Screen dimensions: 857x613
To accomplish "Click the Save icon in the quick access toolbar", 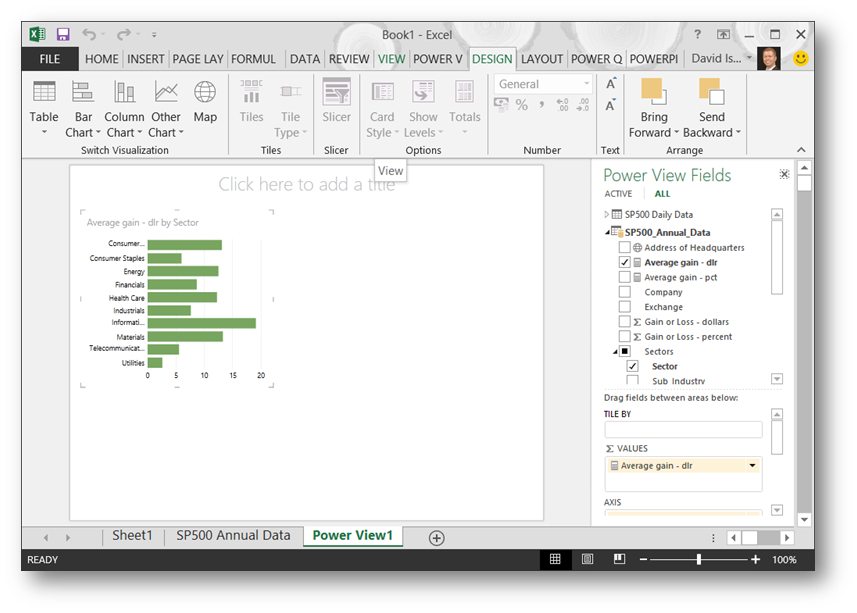I will click(63, 34).
